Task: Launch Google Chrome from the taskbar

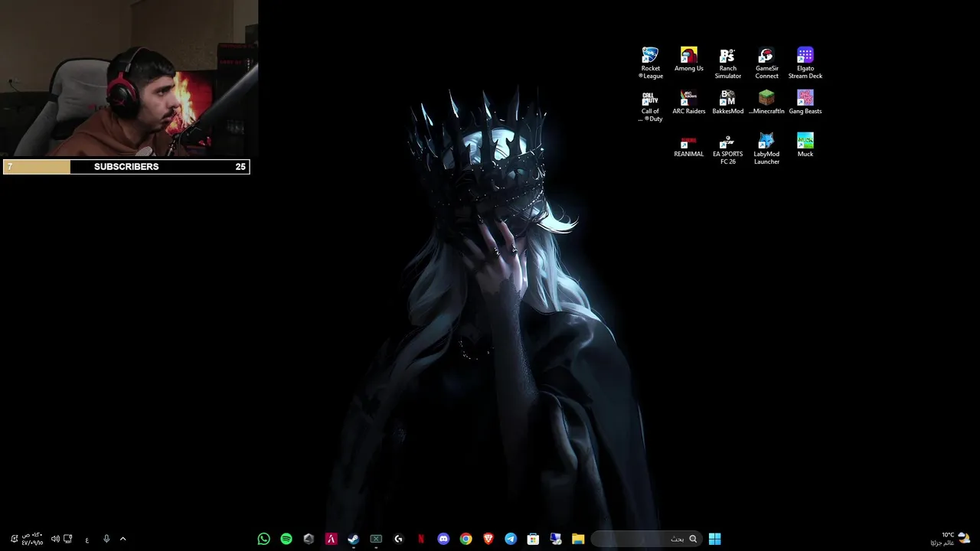Action: point(465,539)
